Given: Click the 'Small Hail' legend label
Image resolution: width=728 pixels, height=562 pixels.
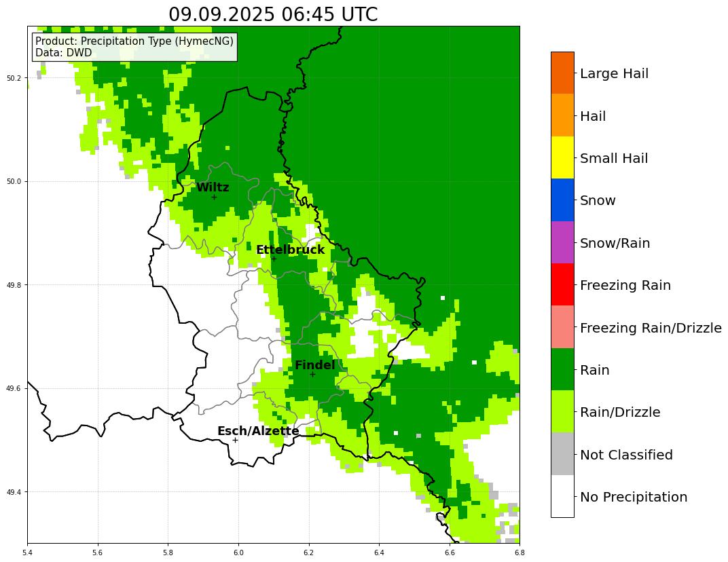Looking at the screenshot, I should [x=614, y=158].
